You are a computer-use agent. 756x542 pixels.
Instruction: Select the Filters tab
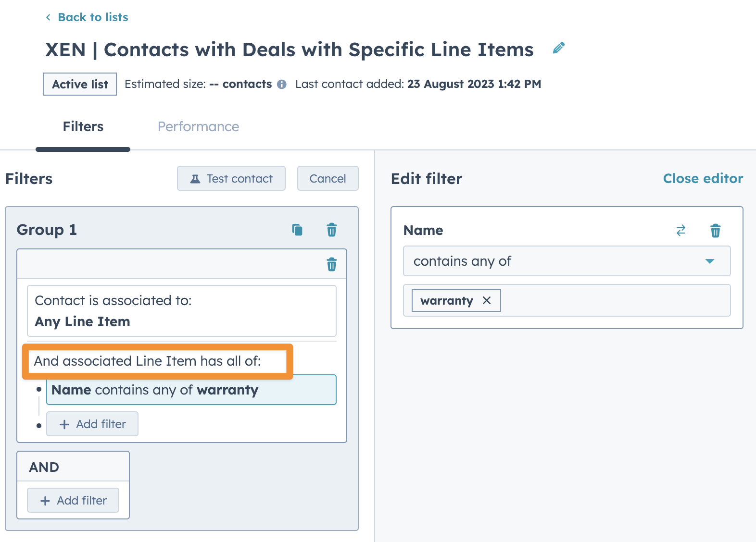(x=83, y=126)
